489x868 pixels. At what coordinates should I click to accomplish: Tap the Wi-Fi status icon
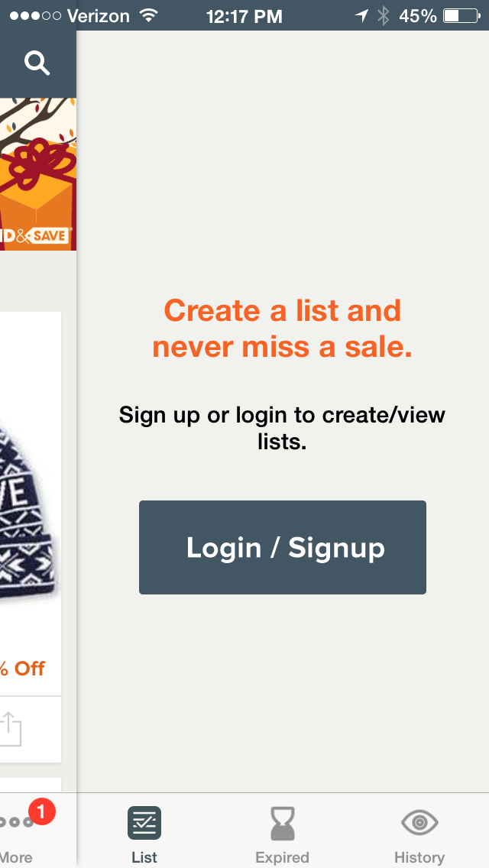pos(148,15)
